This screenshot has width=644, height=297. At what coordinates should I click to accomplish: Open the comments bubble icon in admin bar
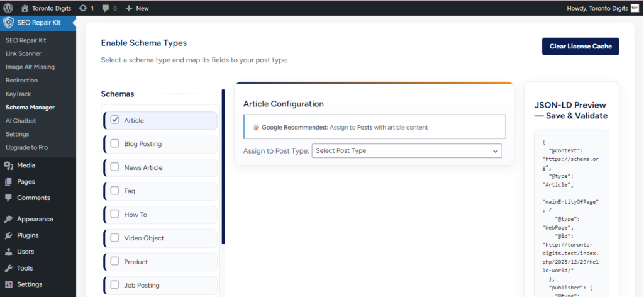106,8
